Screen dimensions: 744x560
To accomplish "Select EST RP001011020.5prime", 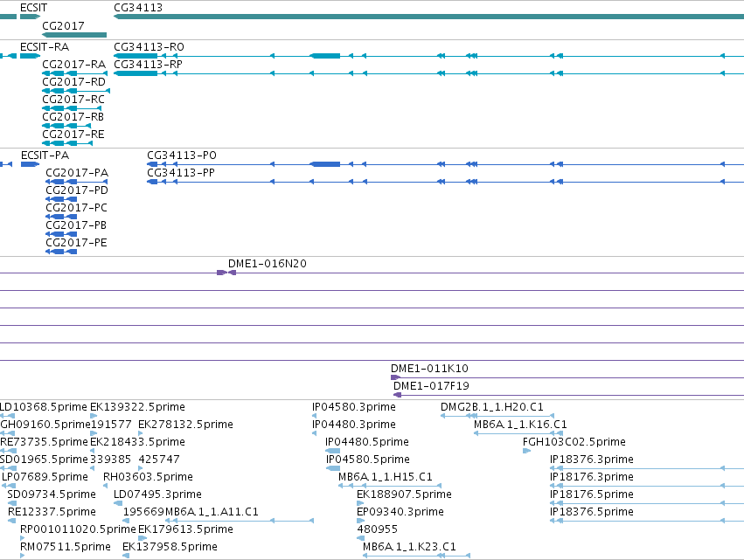I will (x=78, y=529).
